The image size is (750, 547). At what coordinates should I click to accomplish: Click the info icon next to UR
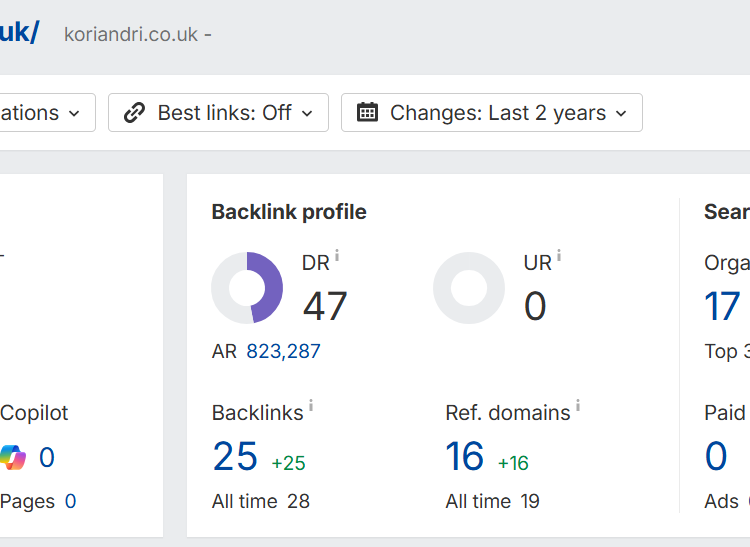[558, 256]
